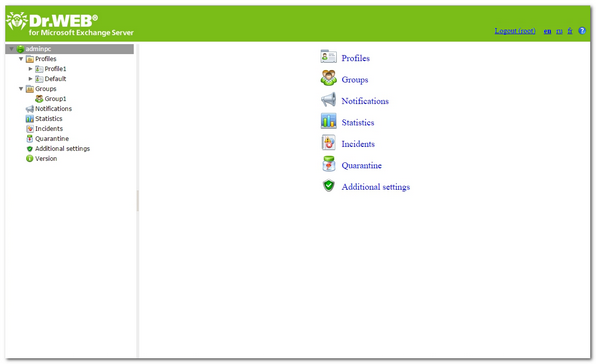Image resolution: width=596 pixels, height=364 pixels.
Task: Switch language to French via fr link
Action: pos(570,31)
